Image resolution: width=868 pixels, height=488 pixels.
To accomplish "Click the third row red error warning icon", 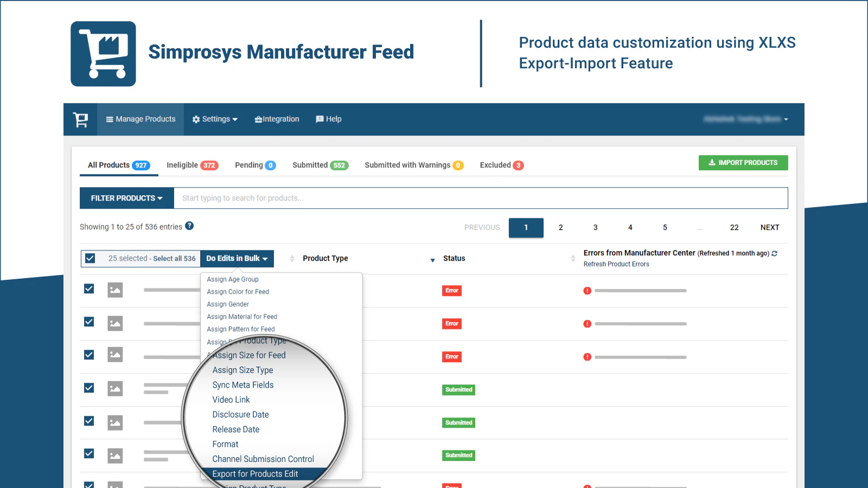I will tap(587, 357).
